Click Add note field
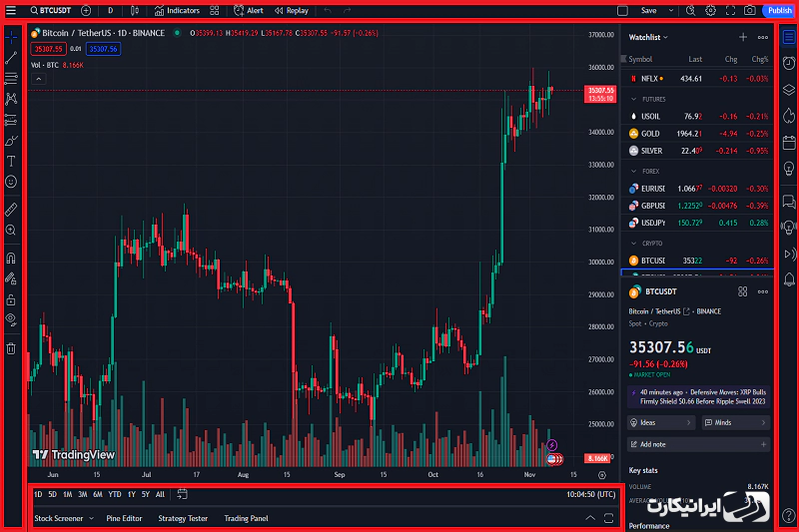This screenshot has width=799, height=532. tap(698, 444)
